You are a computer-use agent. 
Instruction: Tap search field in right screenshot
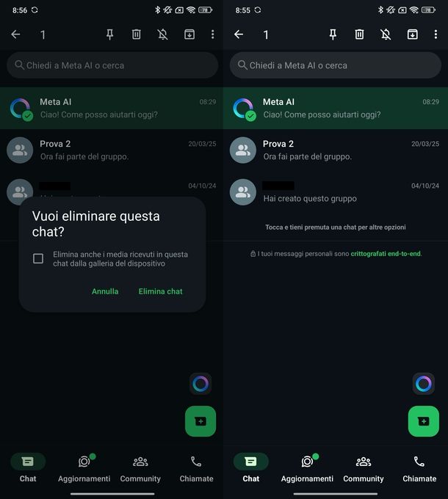[336, 65]
